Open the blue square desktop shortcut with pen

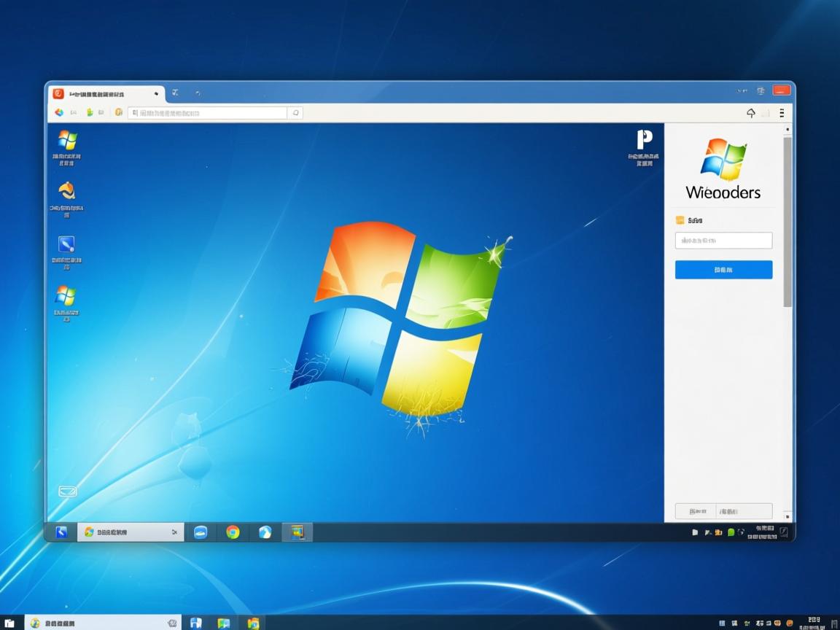(x=66, y=244)
